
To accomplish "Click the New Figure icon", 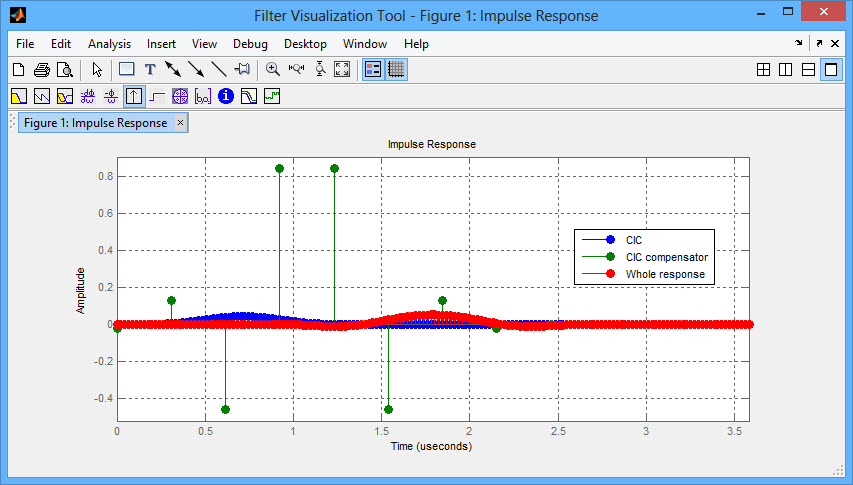I will click(x=18, y=70).
